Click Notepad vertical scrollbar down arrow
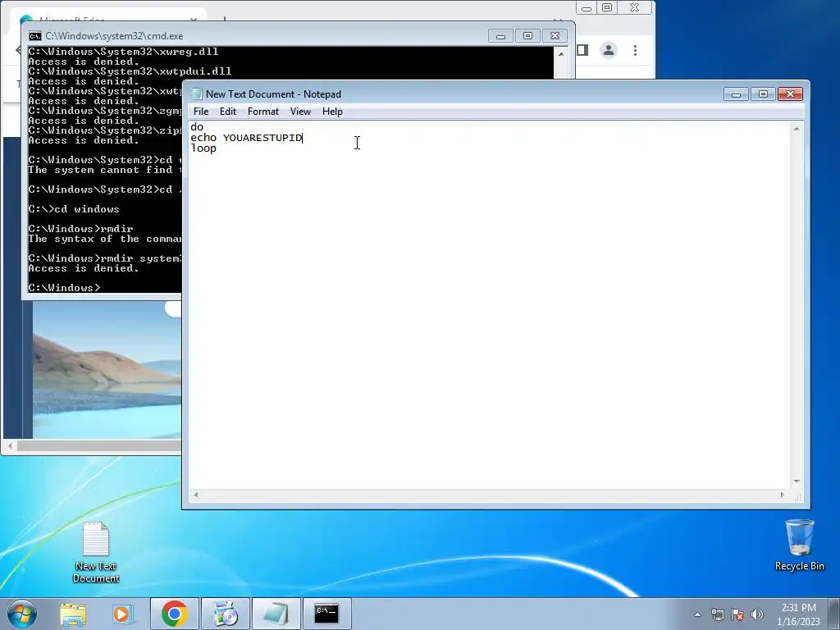 797,482
